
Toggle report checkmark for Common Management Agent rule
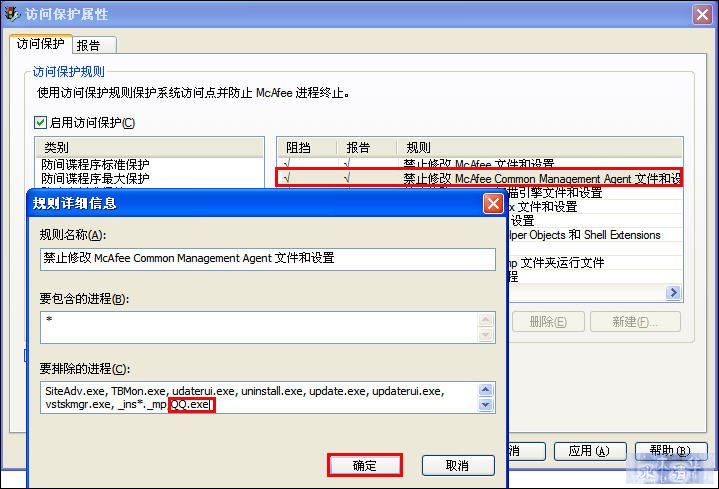347,178
